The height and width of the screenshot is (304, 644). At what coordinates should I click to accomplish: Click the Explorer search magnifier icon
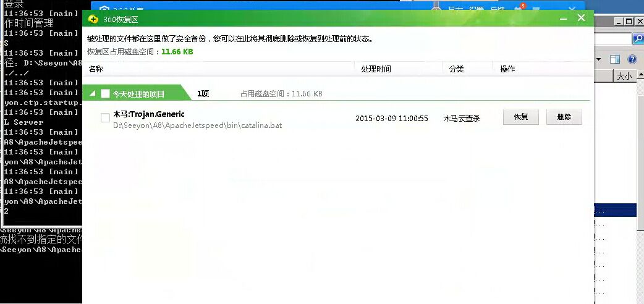(x=637, y=39)
